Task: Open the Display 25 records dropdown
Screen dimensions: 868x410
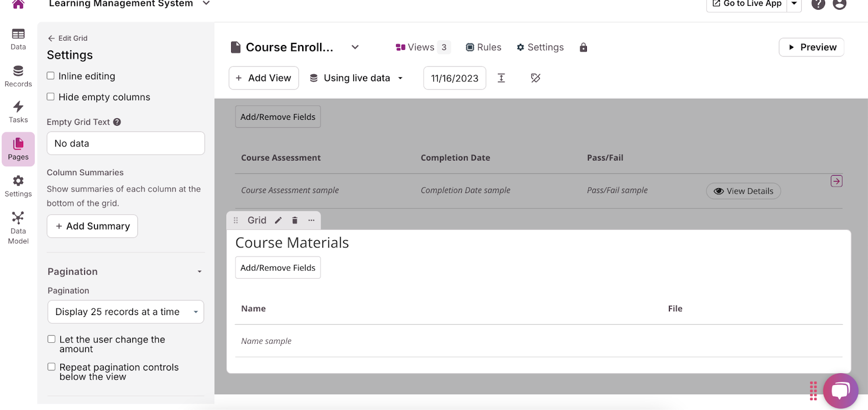Action: [125, 312]
